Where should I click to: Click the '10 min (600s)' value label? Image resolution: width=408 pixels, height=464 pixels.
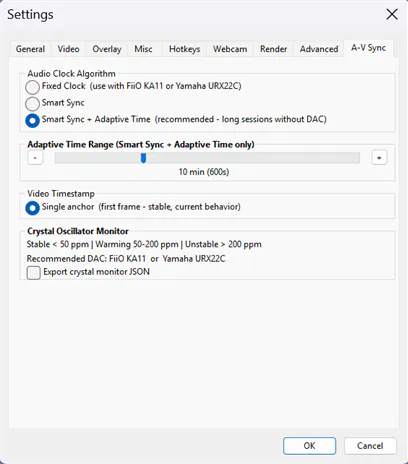(204, 172)
